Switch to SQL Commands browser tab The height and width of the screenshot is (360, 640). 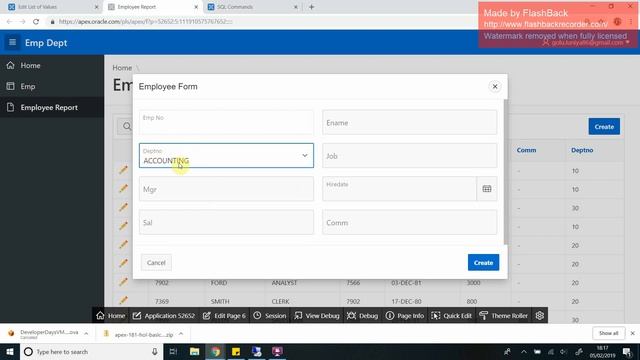click(251, 7)
